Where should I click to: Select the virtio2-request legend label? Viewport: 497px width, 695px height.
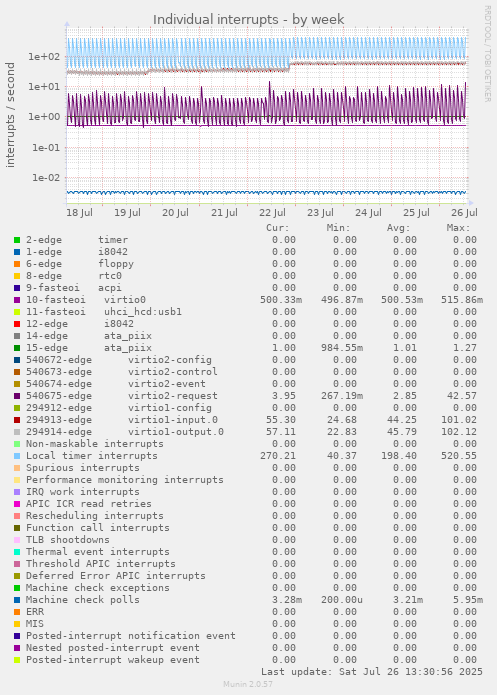[x=173, y=396]
